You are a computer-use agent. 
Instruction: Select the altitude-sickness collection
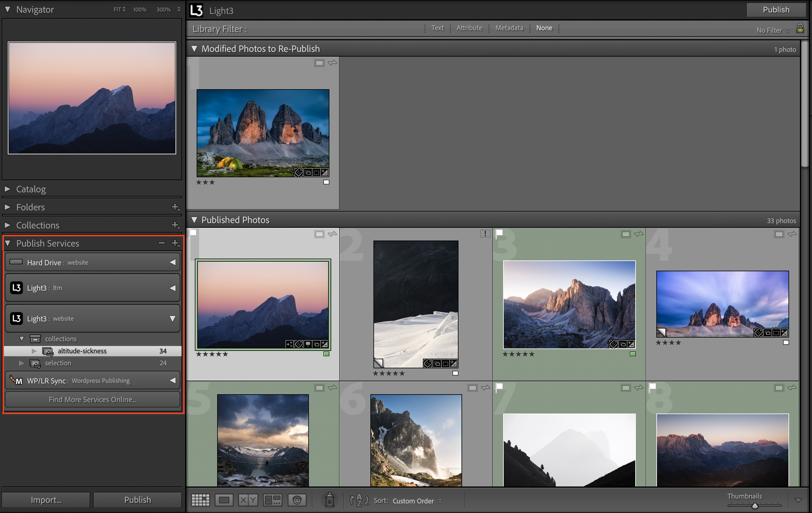click(82, 351)
